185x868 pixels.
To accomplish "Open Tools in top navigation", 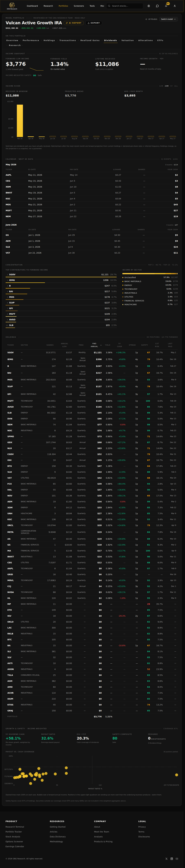I will click(92, 6).
